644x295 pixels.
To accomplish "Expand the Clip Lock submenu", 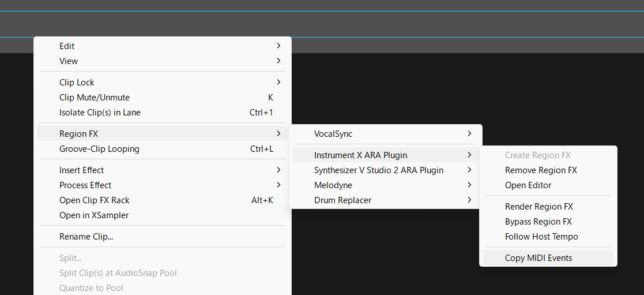I will click(163, 83).
